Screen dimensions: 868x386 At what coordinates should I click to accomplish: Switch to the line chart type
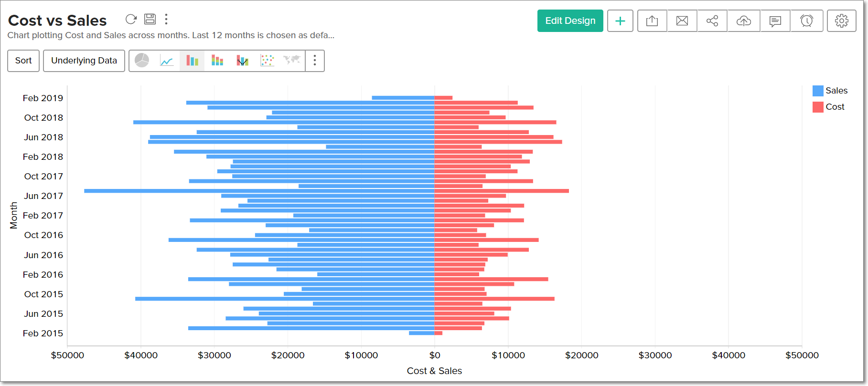coord(167,61)
